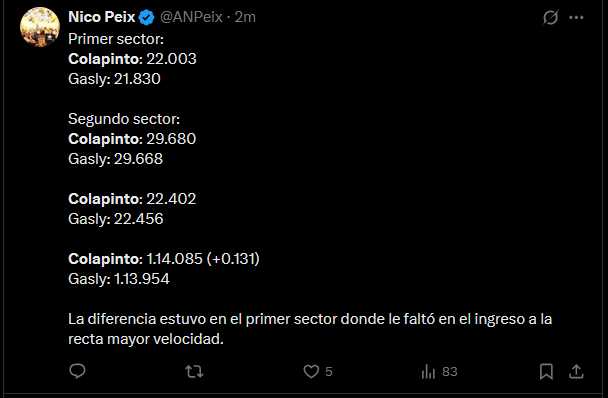Open the view analytics bar-chart icon

(428, 372)
